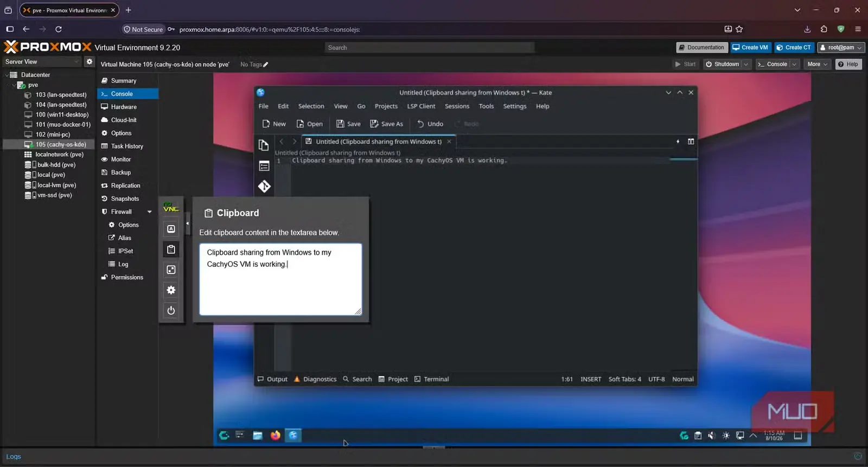Open the Server View dropdown

42,62
